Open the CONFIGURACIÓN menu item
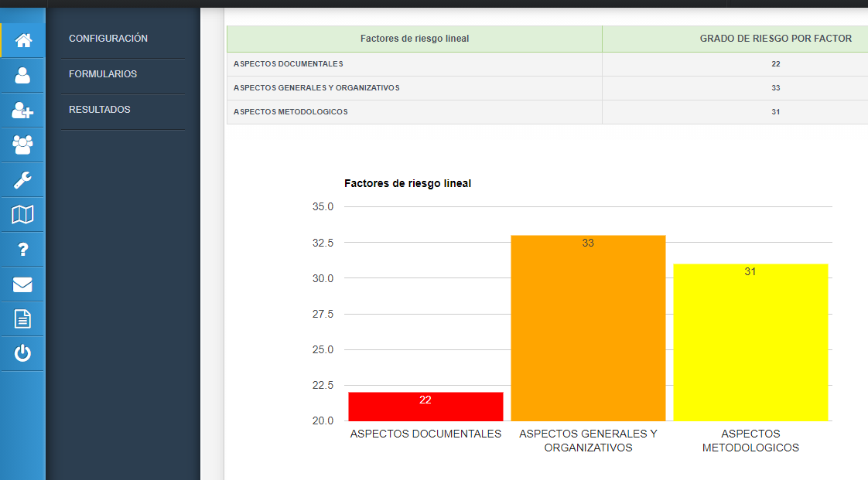The width and height of the screenshot is (868, 480). point(108,39)
